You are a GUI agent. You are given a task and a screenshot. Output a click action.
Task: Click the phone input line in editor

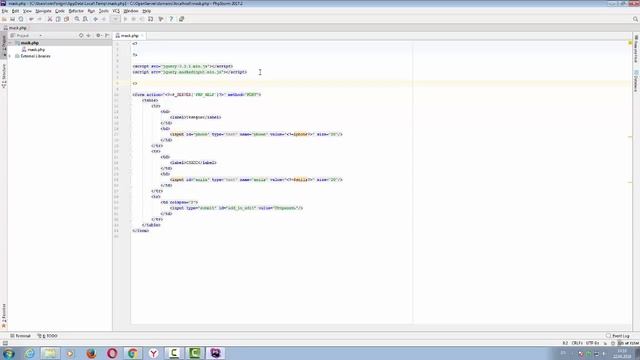256,134
